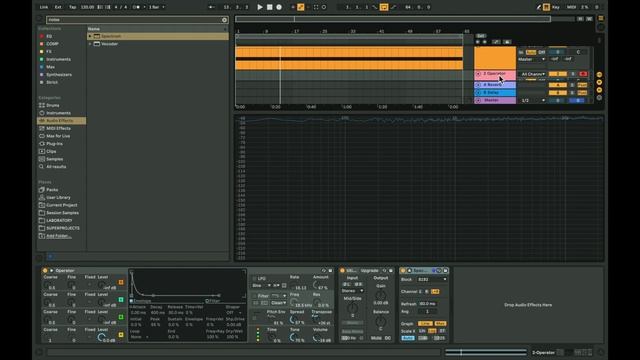This screenshot has height=360, width=640.
Task: Click the Link button
Action: (x=44, y=7)
